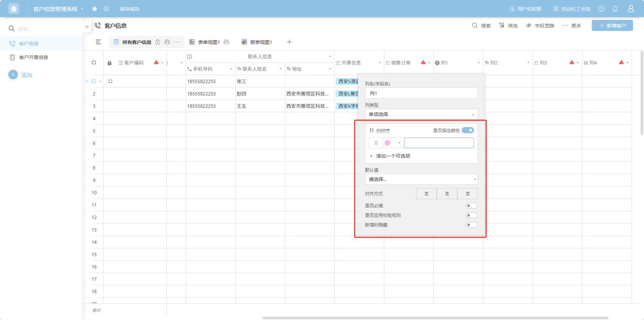Switch to the 报表视图1 tab
Viewport: 644px width, 320px height.
coord(257,42)
